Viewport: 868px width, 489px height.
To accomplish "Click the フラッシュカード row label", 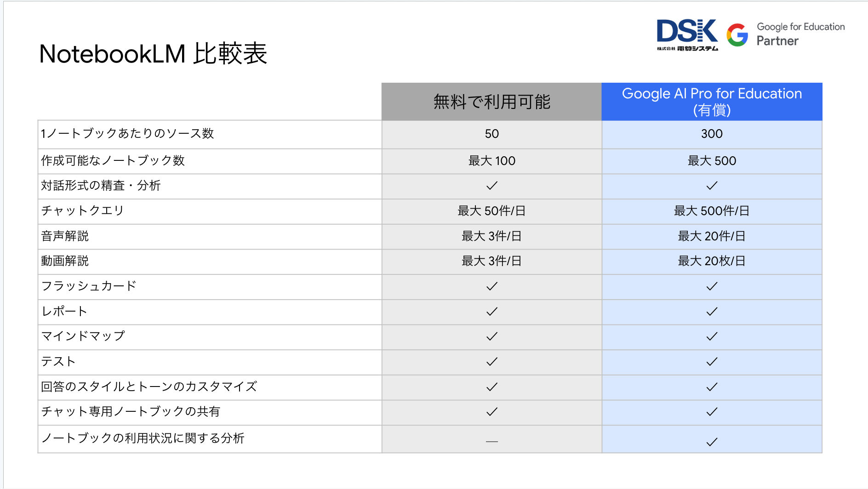I will pyautogui.click(x=89, y=286).
